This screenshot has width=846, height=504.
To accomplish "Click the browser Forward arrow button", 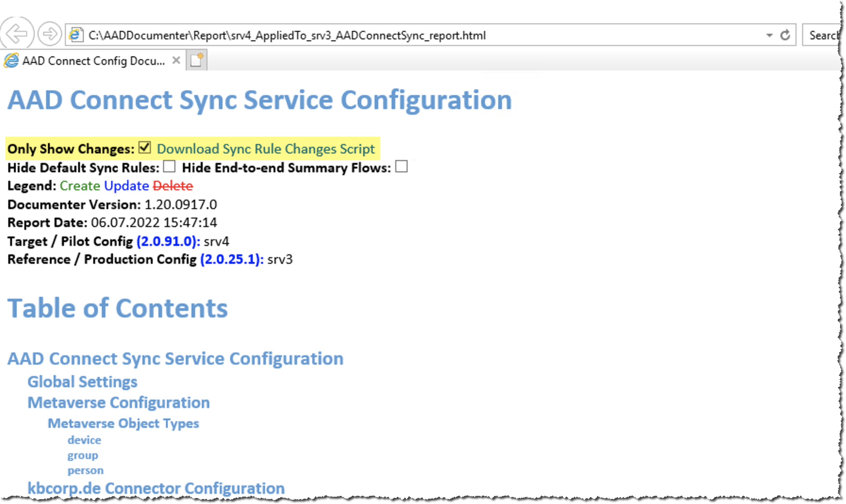I will point(50,34).
